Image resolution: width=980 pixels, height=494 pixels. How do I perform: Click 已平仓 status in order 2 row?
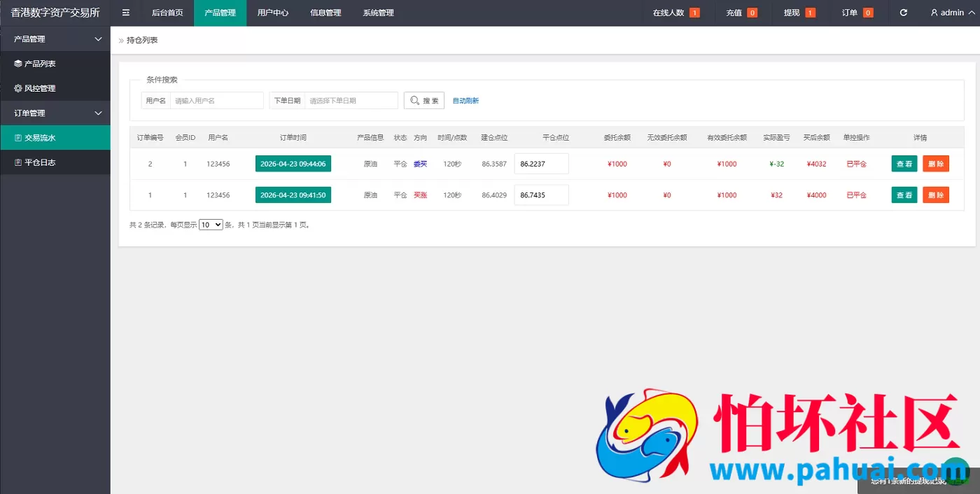tap(857, 164)
